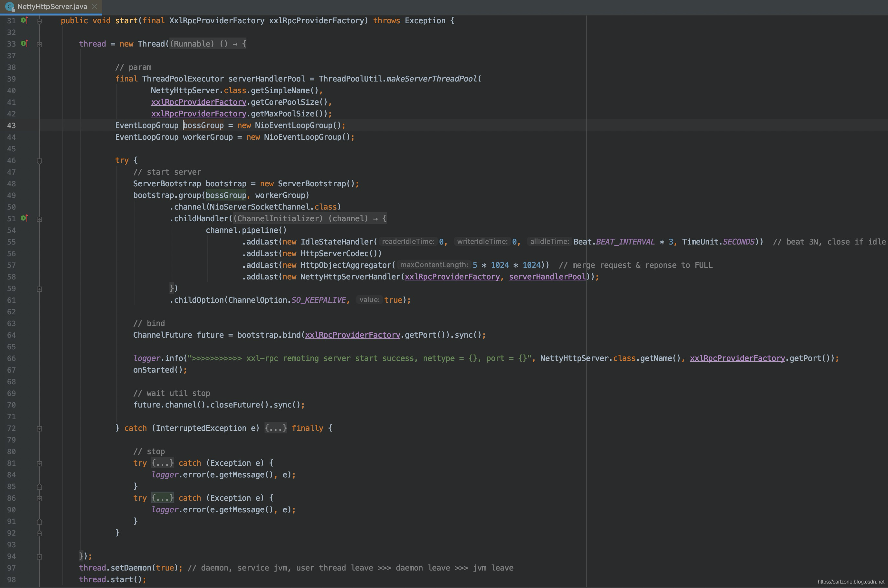The image size is (888, 588).
Task: Click the bossGroup variable on line 43
Action: coord(203,125)
